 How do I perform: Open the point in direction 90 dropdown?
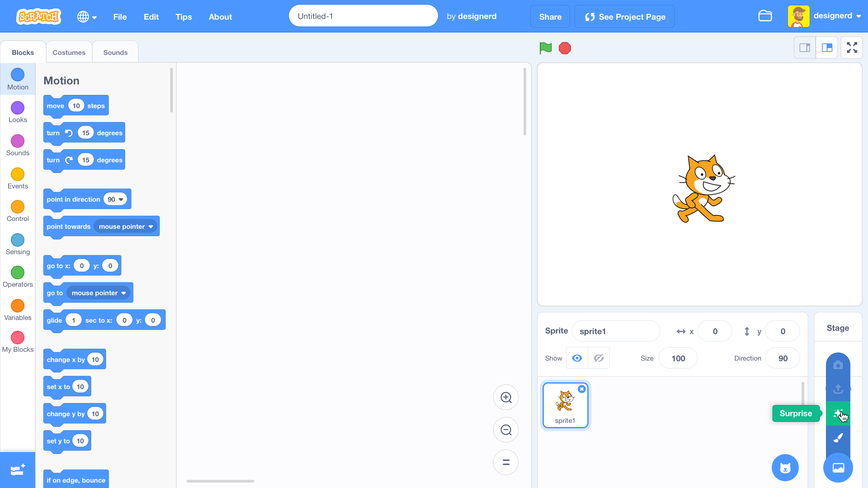click(115, 199)
